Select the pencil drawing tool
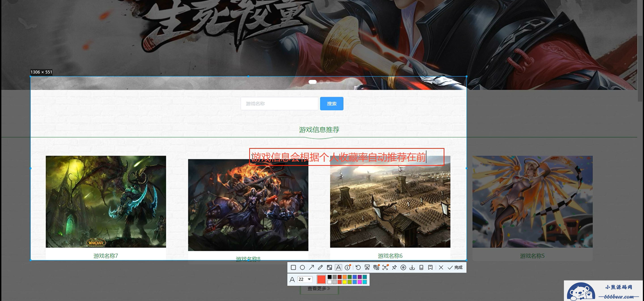Viewport: 644px width, 301px height. [x=320, y=267]
